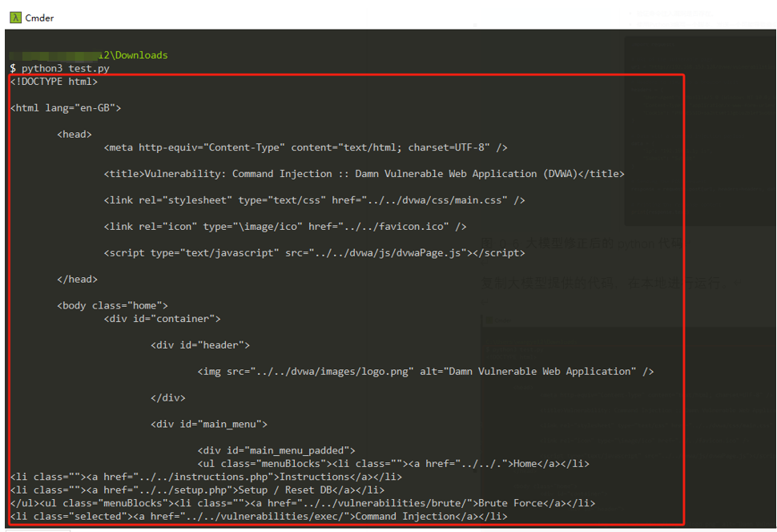Click the green Downloads path prompt
Viewport: 777px width, 532px height.
tap(89, 55)
